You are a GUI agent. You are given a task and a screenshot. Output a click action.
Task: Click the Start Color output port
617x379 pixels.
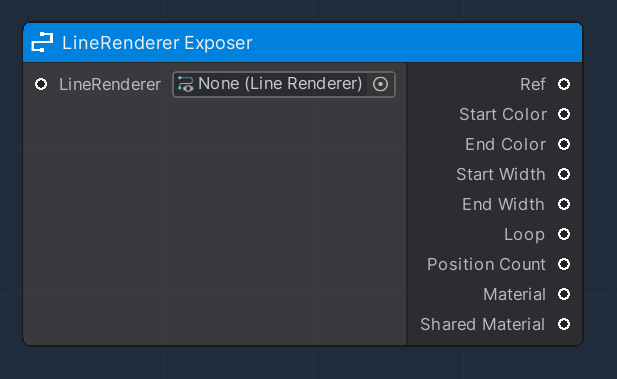click(x=564, y=114)
